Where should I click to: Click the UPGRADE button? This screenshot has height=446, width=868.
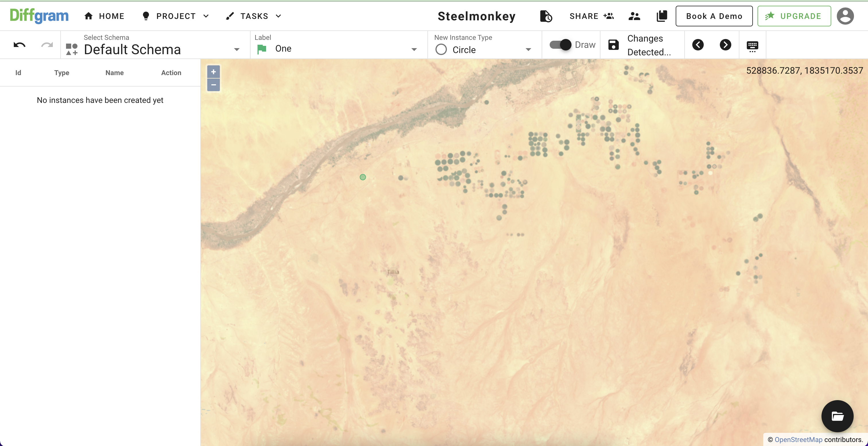(x=794, y=16)
